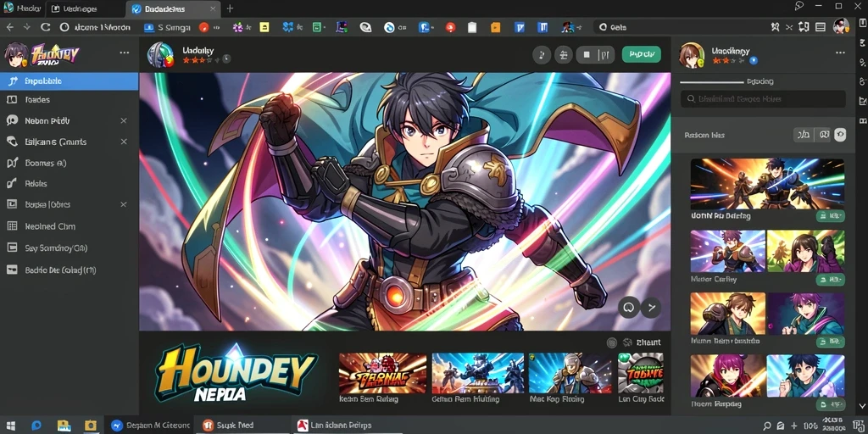Click the green badge under the top right thumbnail

pyautogui.click(x=831, y=216)
